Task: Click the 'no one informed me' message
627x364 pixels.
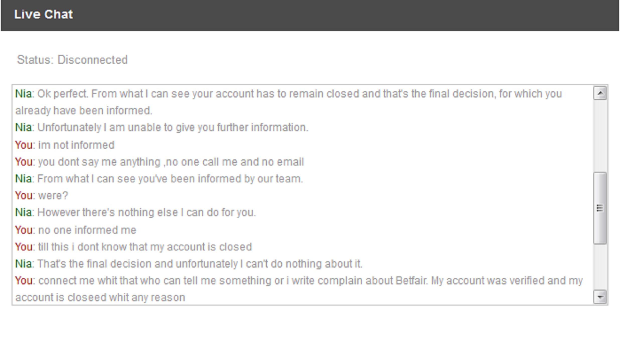Action: [75, 230]
